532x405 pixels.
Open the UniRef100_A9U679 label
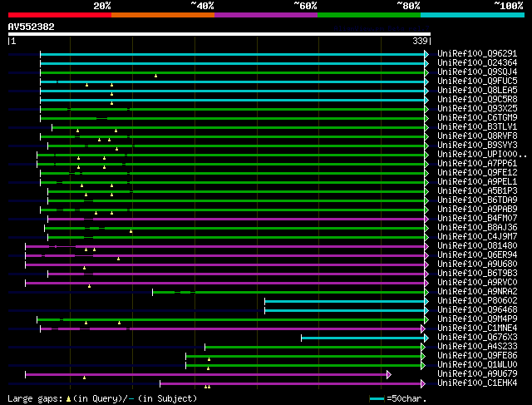click(x=477, y=374)
